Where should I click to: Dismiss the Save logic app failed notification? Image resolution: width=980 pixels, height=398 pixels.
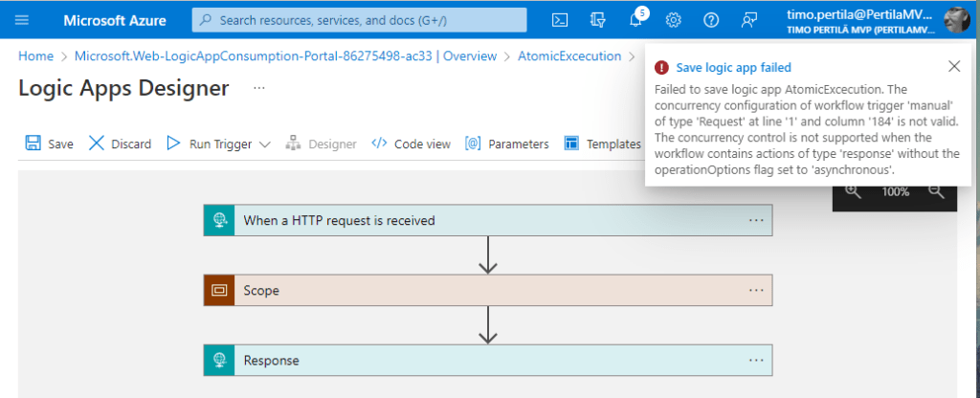[953, 67]
